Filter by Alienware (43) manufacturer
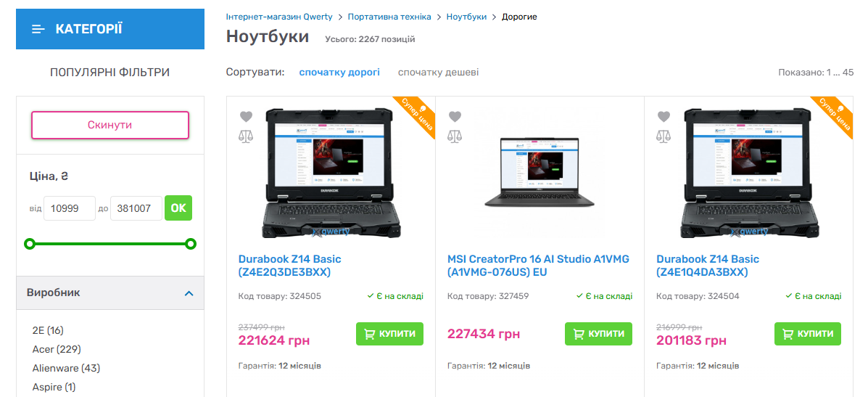 pos(67,368)
